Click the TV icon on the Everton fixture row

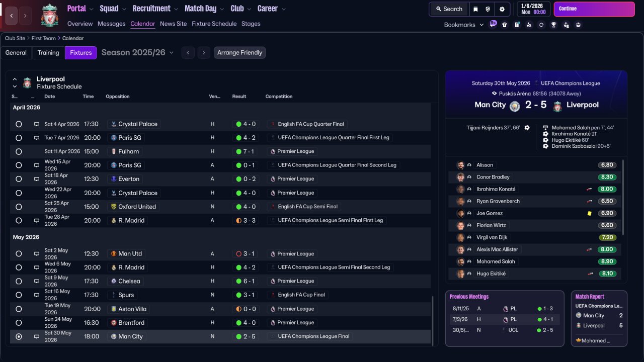click(36, 179)
